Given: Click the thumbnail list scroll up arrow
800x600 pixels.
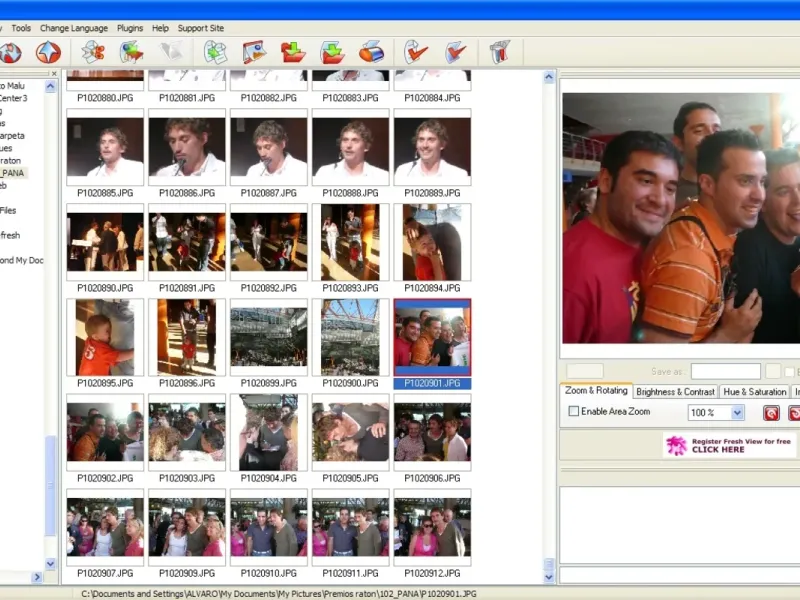Looking at the screenshot, I should 549,78.
